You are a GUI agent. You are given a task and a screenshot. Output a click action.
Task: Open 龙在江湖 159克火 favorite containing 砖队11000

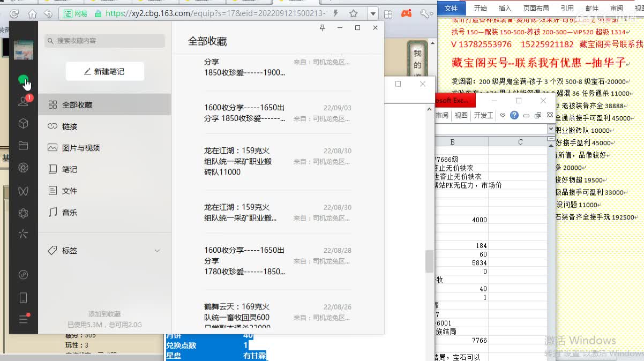click(x=278, y=161)
